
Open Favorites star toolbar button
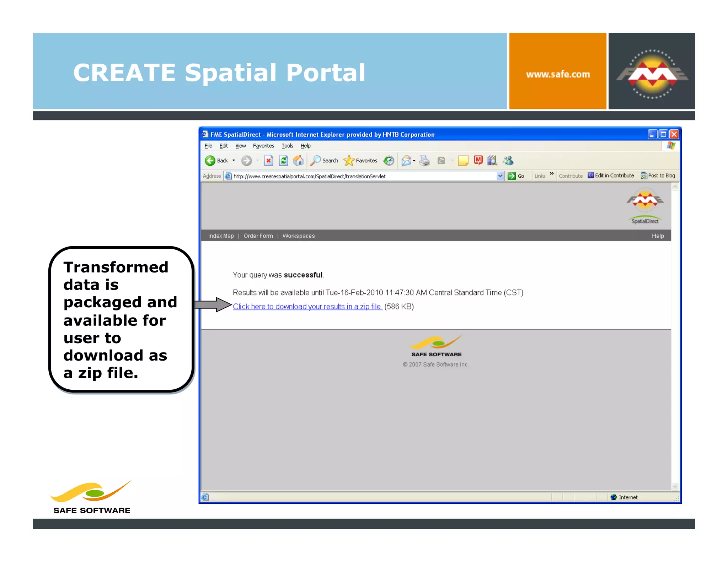(x=360, y=161)
